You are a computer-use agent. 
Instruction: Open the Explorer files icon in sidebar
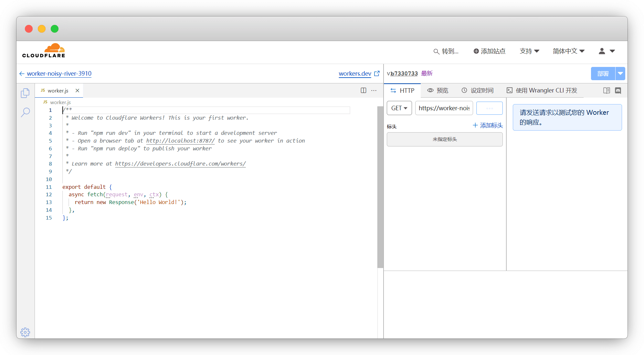click(x=25, y=93)
